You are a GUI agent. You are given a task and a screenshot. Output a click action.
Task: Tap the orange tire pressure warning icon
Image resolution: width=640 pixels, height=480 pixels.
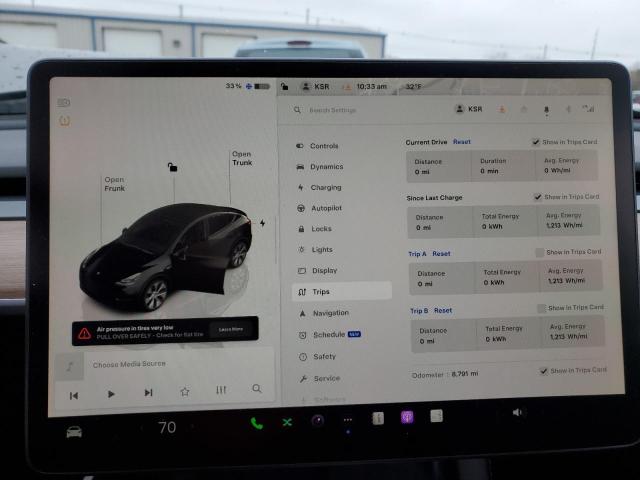(x=64, y=120)
